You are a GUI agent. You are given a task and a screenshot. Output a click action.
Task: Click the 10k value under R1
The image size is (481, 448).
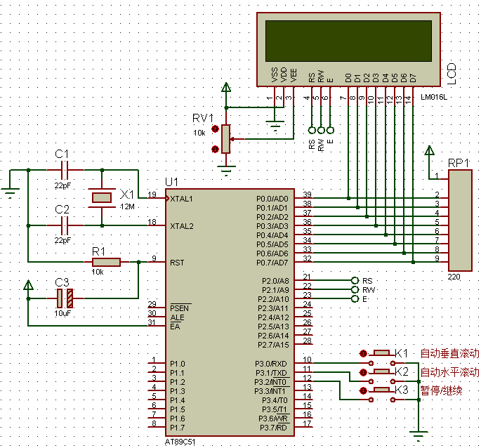click(98, 272)
